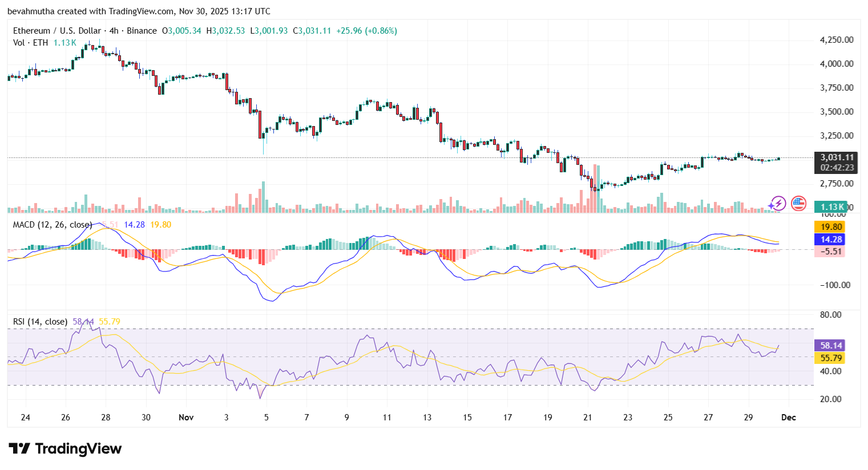
Task: Click the US flag icon on the chart
Action: tap(797, 202)
